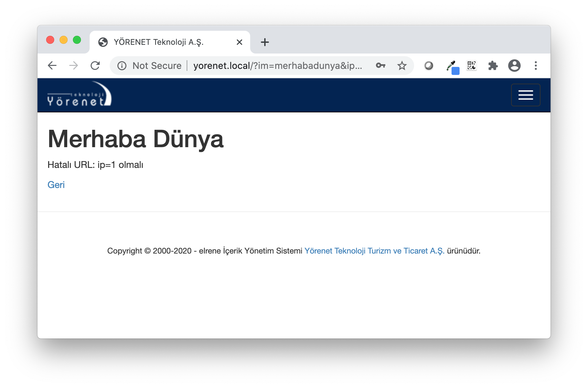Click the Hatalı URL: ip=1 olmalı text
The width and height of the screenshot is (588, 388).
pos(95,165)
